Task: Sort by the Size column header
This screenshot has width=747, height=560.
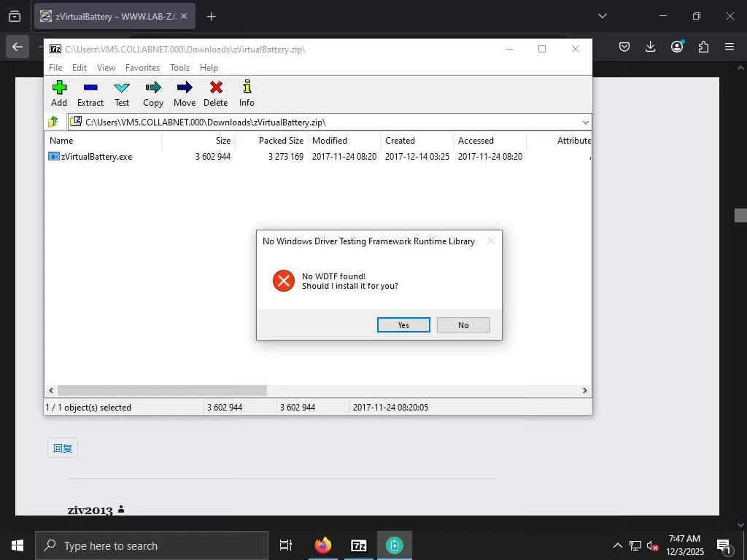Action: 198,141
